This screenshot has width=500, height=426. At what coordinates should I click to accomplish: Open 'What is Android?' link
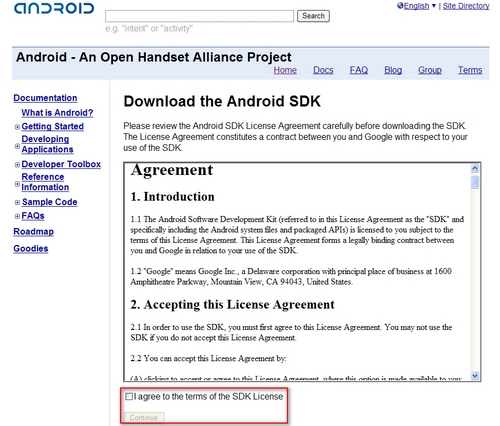coord(57,113)
